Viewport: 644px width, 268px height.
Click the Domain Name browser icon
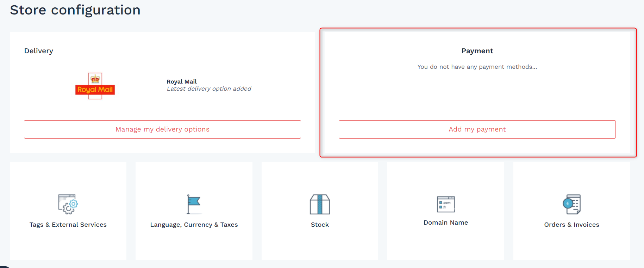446,204
